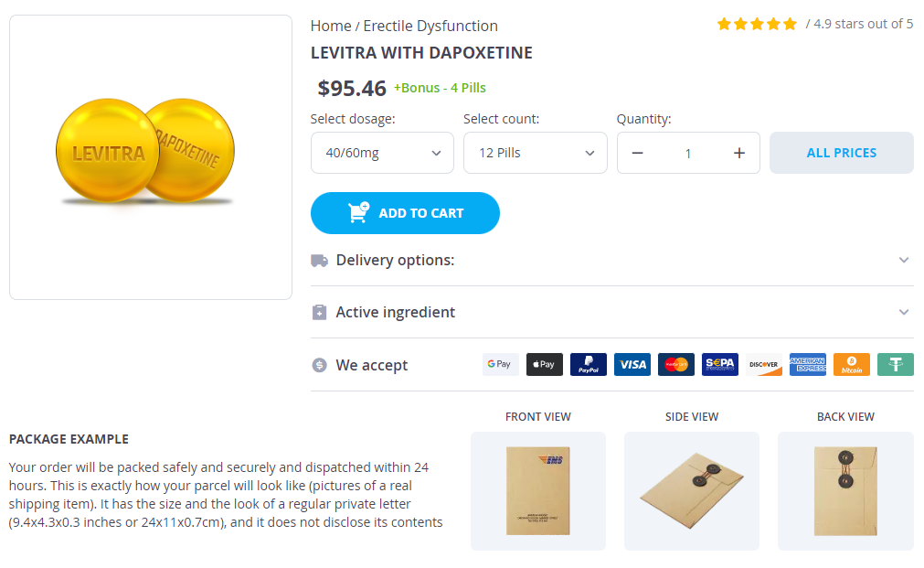Viewport: 924px width, 568px height.
Task: Click the SEPA payment icon
Action: coord(720,364)
